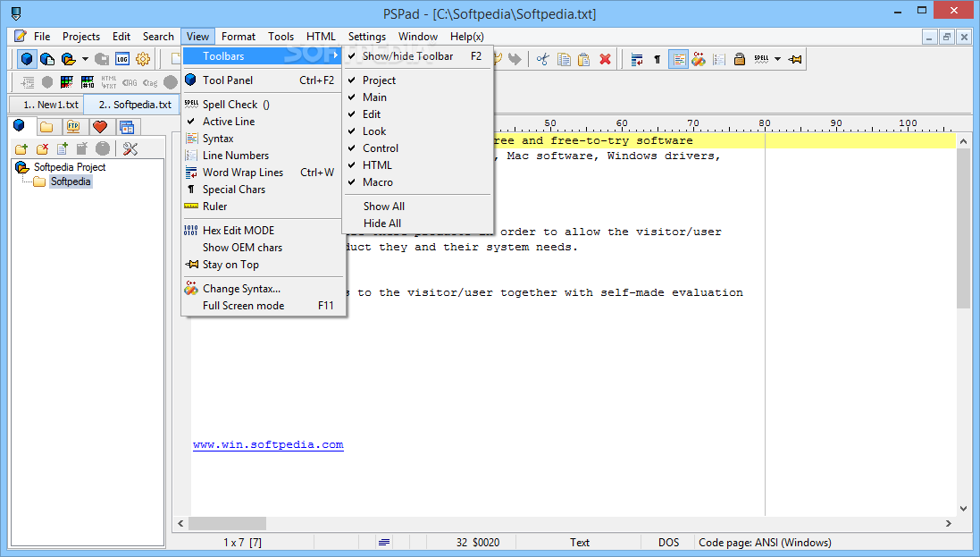Toggle word wrap toolbar icon
This screenshot has width=980, height=557.
coord(637,59)
